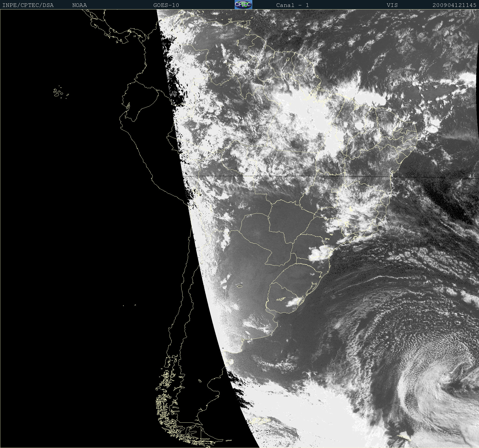Screen dimensions: 479x448
Task: Select the INPE/CPTEC/DSA header label
Action: (28, 5)
